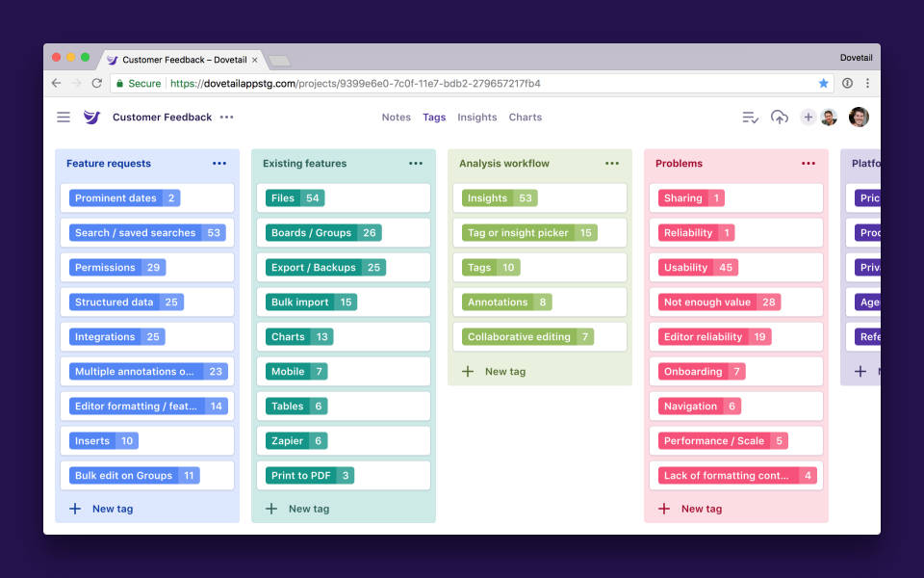The height and width of the screenshot is (578, 924).
Task: Switch to the Insights tab
Action: [x=476, y=117]
